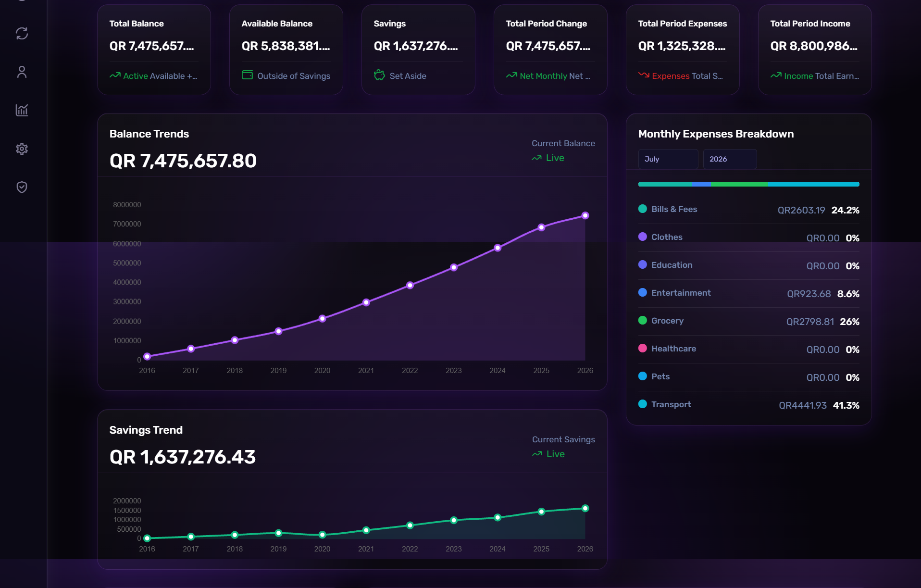This screenshot has height=588, width=921.
Task: Open the user profile sidebar icon
Action: 22,72
